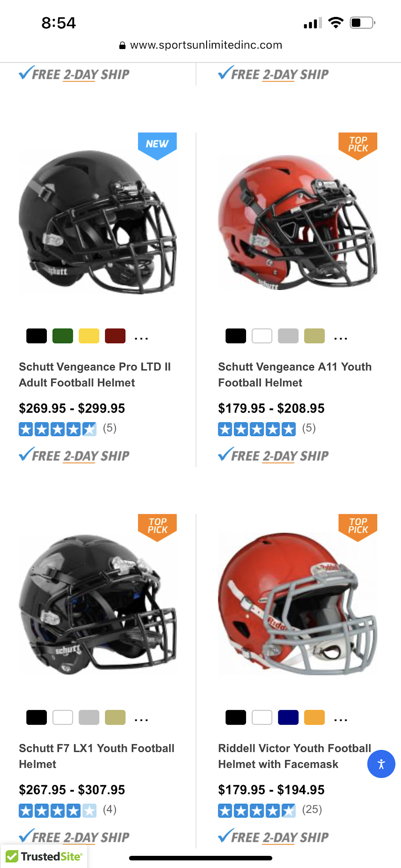
Task: Open the blue accessibility widget icon
Action: click(x=381, y=764)
